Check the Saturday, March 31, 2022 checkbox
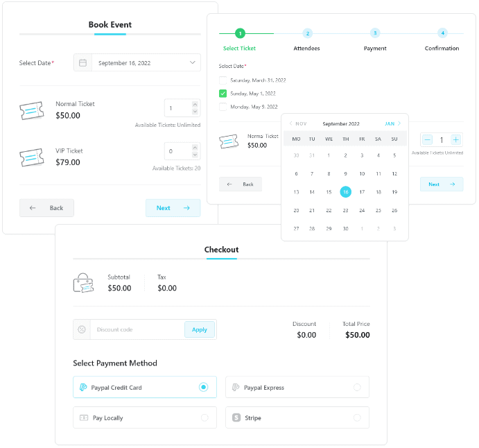Viewport: 479px width, 448px height. [223, 80]
